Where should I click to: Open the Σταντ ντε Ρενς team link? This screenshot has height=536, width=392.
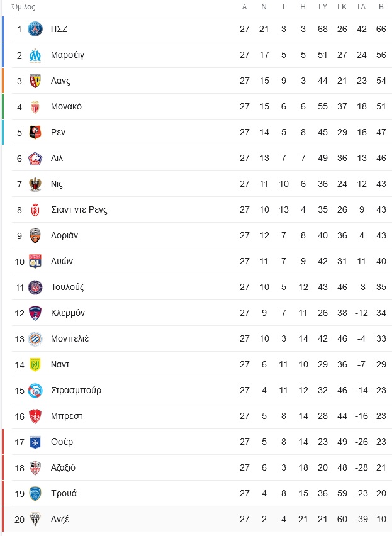click(x=79, y=209)
